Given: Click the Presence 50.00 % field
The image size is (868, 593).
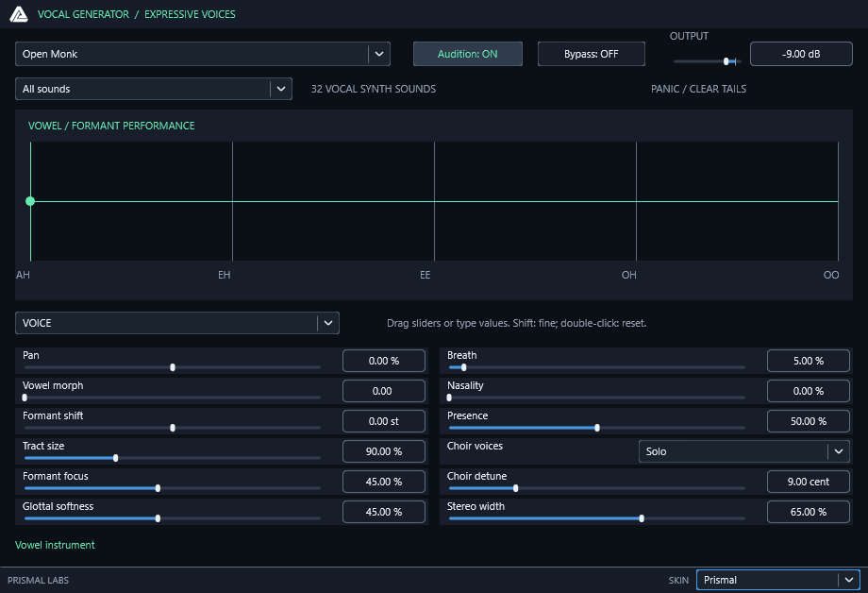Looking at the screenshot, I should point(809,421).
